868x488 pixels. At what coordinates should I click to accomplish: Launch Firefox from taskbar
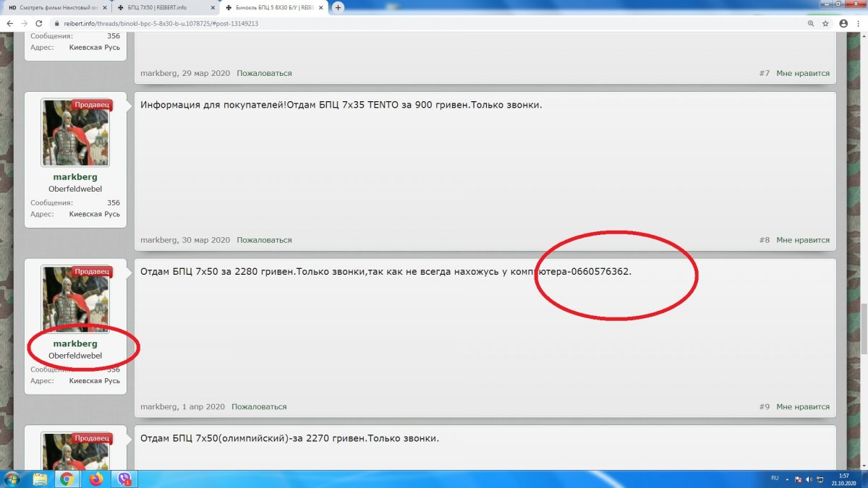tap(96, 479)
